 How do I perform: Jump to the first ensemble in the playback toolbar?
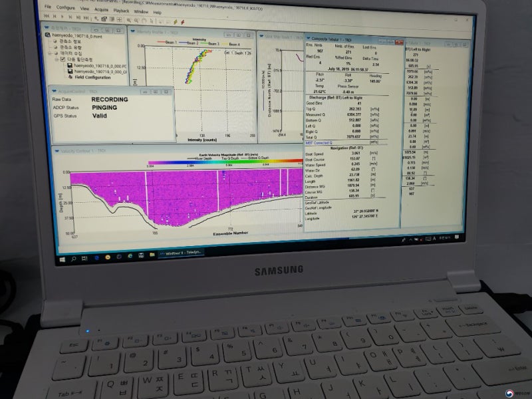pos(47,16)
